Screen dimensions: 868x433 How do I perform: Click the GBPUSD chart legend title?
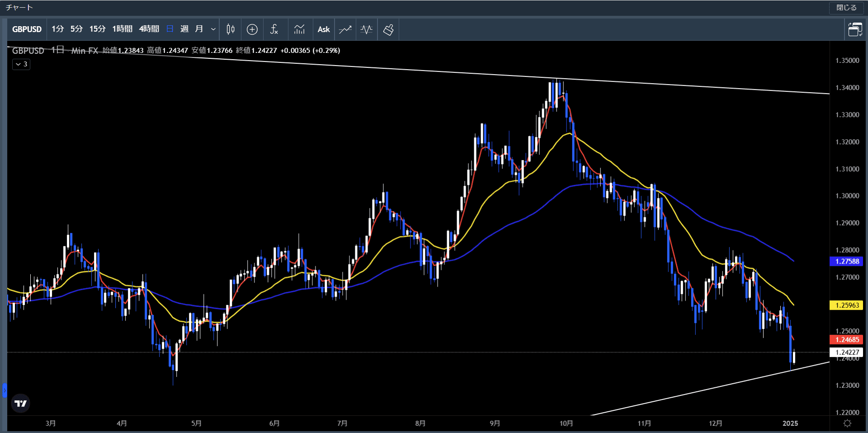click(28, 51)
